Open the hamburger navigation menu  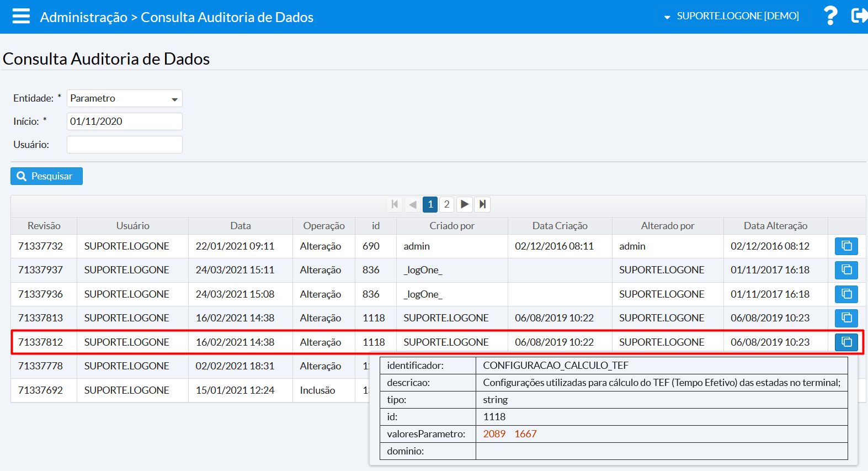click(x=21, y=16)
